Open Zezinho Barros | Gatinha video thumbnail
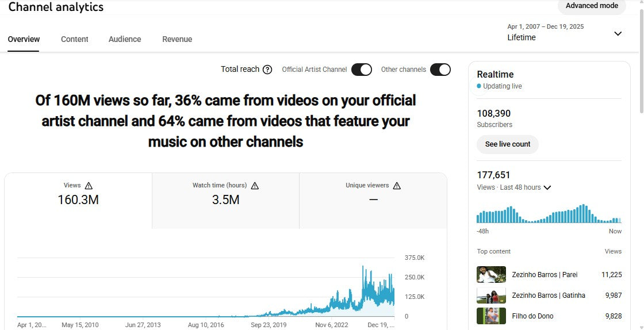The image size is (644, 330). pos(491,296)
